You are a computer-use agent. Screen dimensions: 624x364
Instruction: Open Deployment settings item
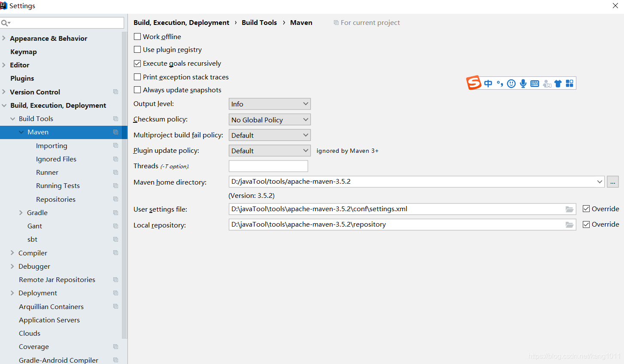click(x=38, y=293)
